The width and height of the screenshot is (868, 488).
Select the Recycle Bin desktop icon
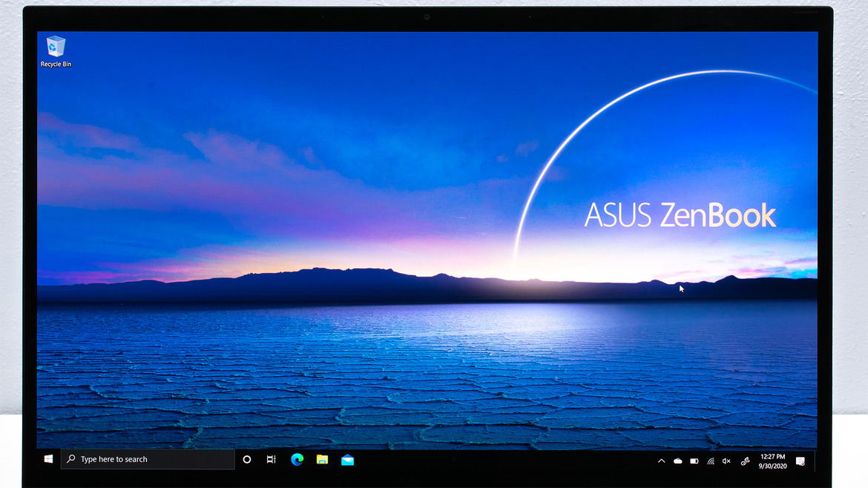pos(56,52)
